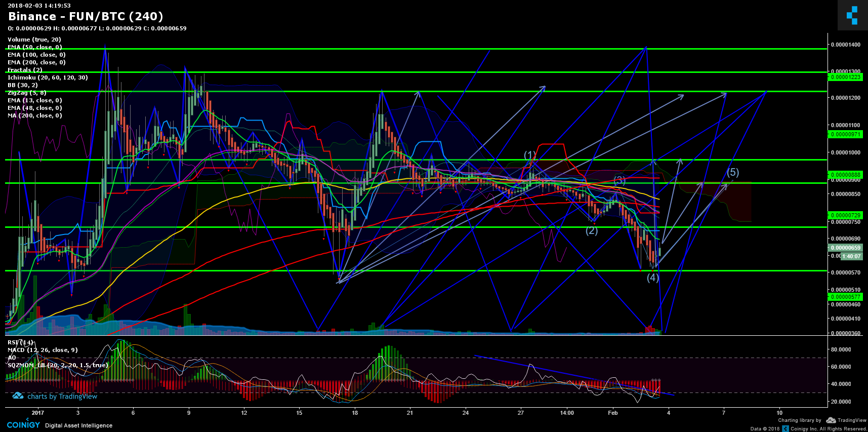Click the '14:00' mark on time axis
The width and height of the screenshot is (868, 432).
coord(567,413)
